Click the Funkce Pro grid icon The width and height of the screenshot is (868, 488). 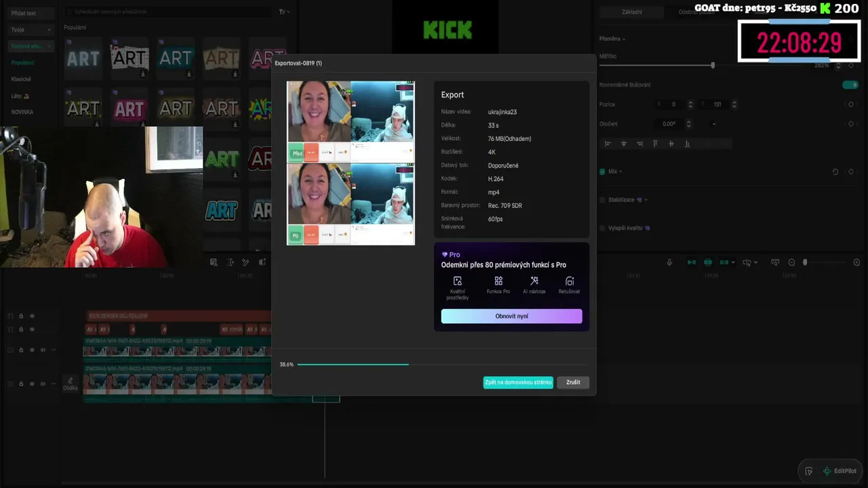click(498, 281)
